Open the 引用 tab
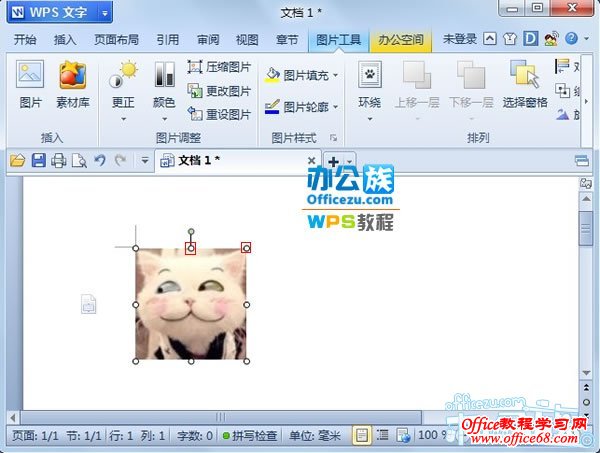Screen dimensions: 600x453 (x=168, y=39)
